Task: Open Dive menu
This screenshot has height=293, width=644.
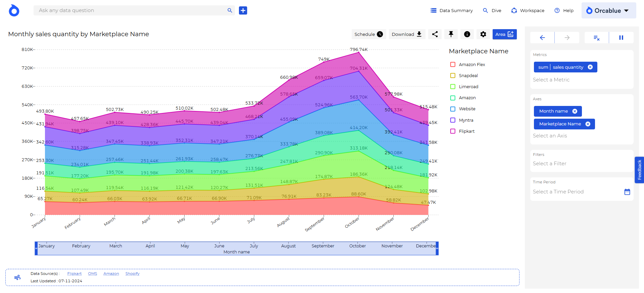Action: pos(492,10)
